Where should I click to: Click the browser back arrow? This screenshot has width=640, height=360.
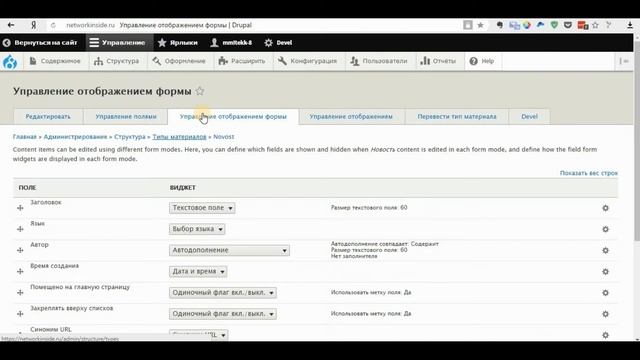(11, 25)
